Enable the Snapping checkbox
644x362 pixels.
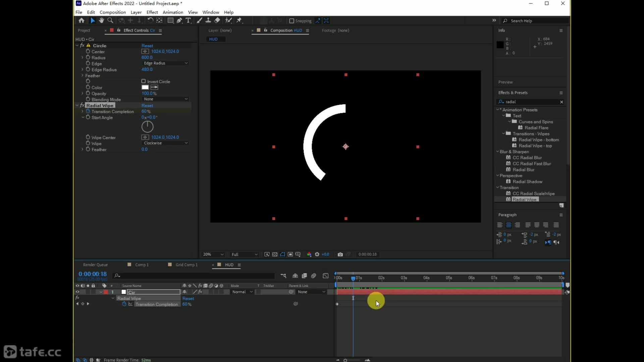[x=291, y=21]
